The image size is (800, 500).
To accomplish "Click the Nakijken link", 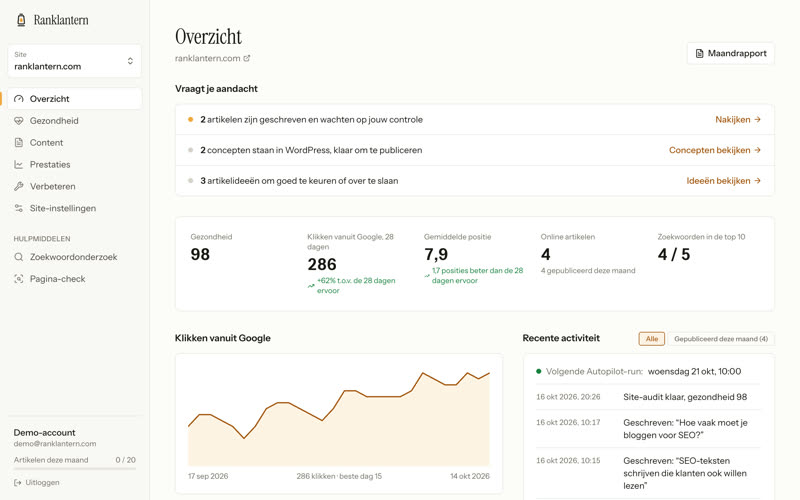I will point(738,119).
